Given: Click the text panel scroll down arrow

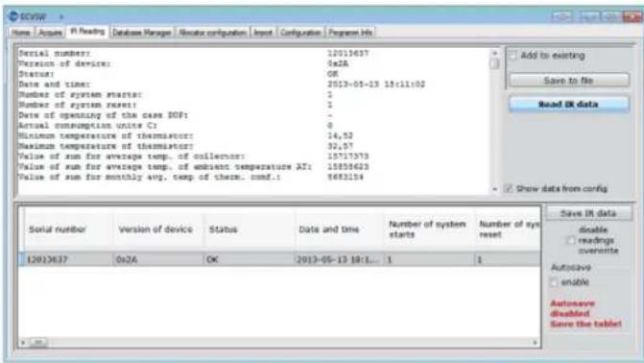Looking at the screenshot, I should 494,189.
